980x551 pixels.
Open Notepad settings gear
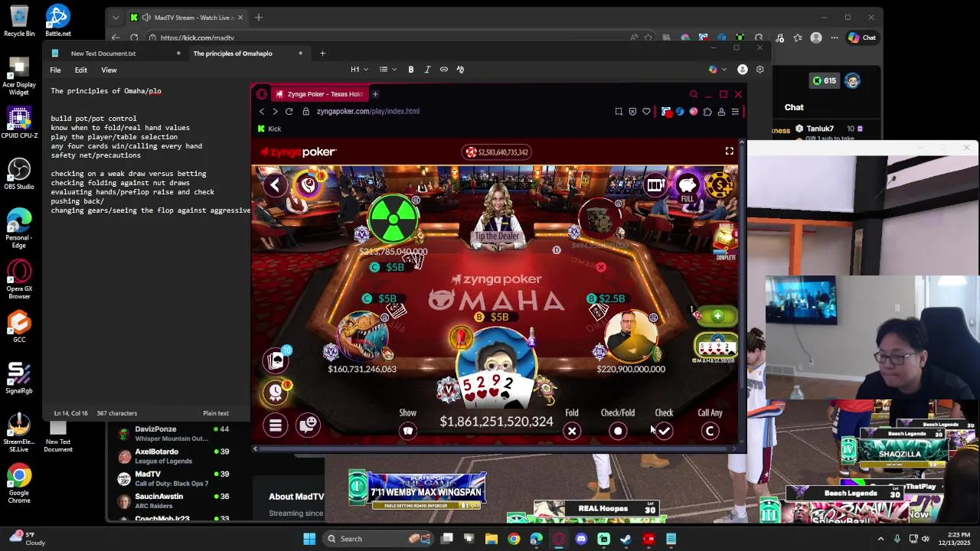[x=759, y=70]
